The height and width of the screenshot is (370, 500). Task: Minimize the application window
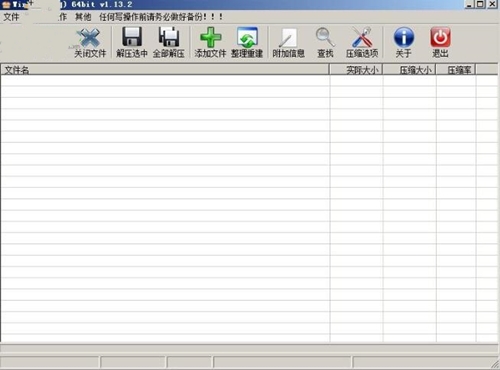pos(469,4)
